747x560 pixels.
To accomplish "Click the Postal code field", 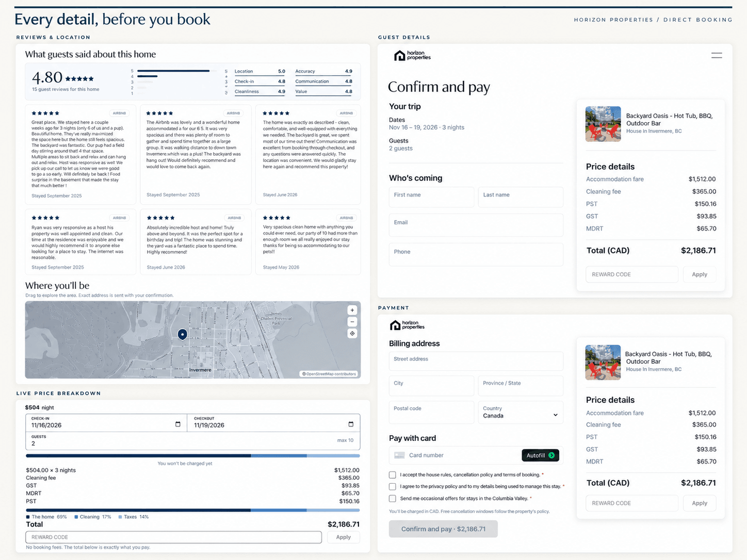I will tap(431, 413).
